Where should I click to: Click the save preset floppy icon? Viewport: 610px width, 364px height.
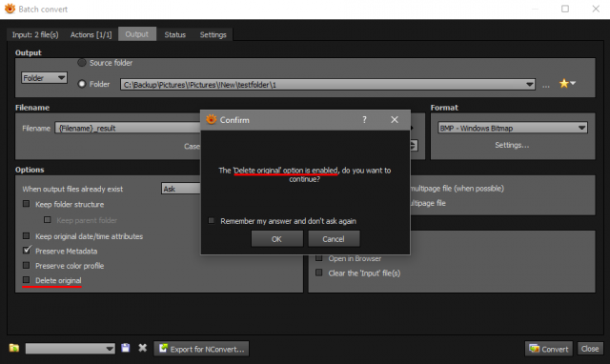[125, 348]
